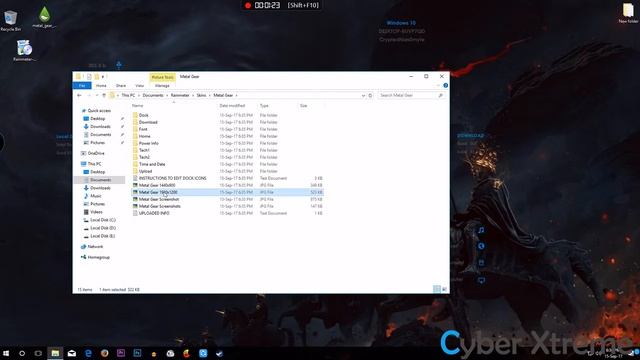Viewport: 640px width, 360px height.
Task: Refresh the Metal Gear folder view
Action: 370,96
